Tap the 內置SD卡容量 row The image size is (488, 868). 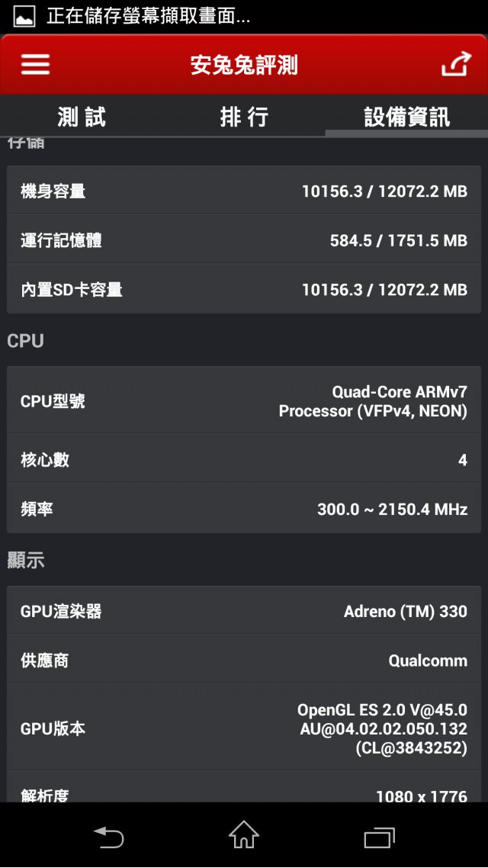pyautogui.click(x=244, y=289)
